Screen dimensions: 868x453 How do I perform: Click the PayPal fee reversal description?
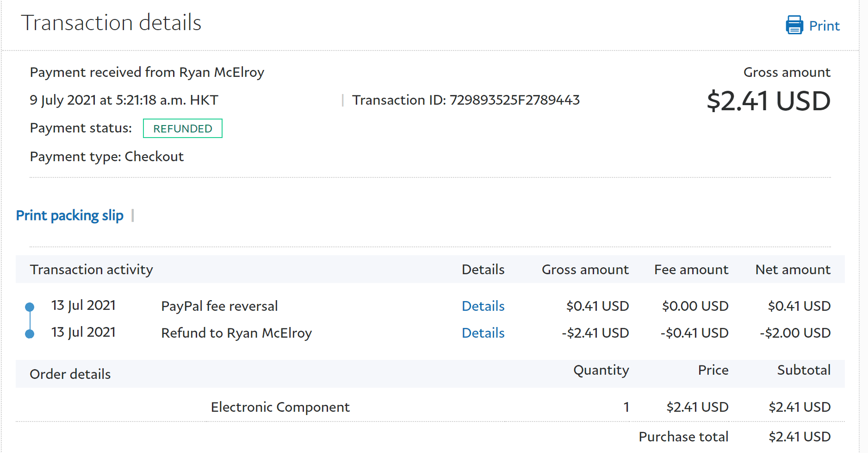click(219, 306)
